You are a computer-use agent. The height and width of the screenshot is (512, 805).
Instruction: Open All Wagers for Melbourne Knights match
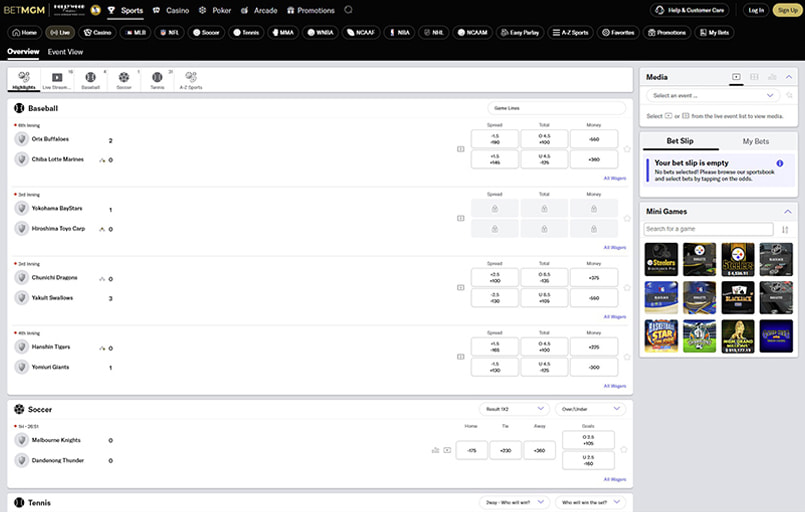click(615, 479)
